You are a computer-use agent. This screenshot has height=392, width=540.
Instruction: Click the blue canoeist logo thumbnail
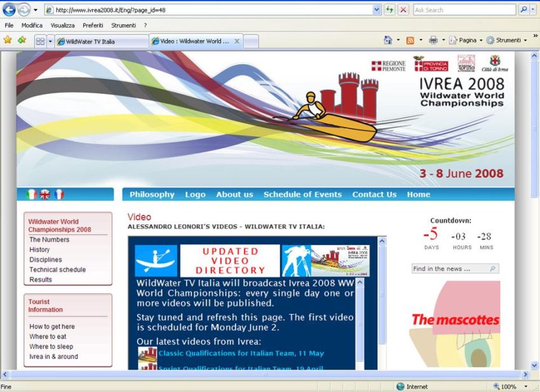coord(156,260)
